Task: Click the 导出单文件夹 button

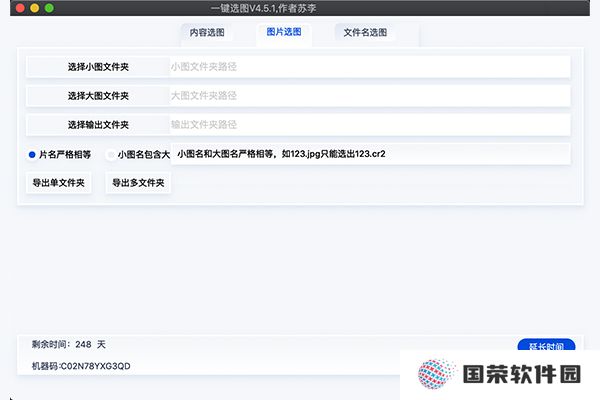Action: [59, 183]
